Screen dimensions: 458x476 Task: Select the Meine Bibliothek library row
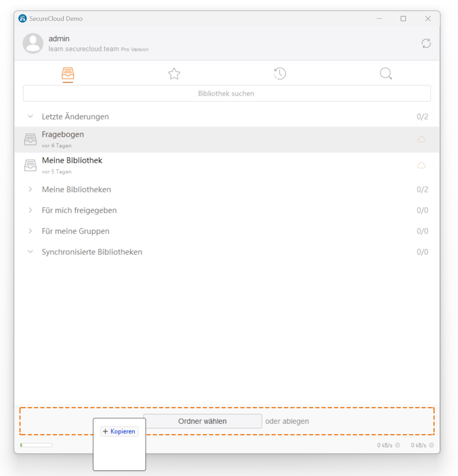tap(227, 165)
